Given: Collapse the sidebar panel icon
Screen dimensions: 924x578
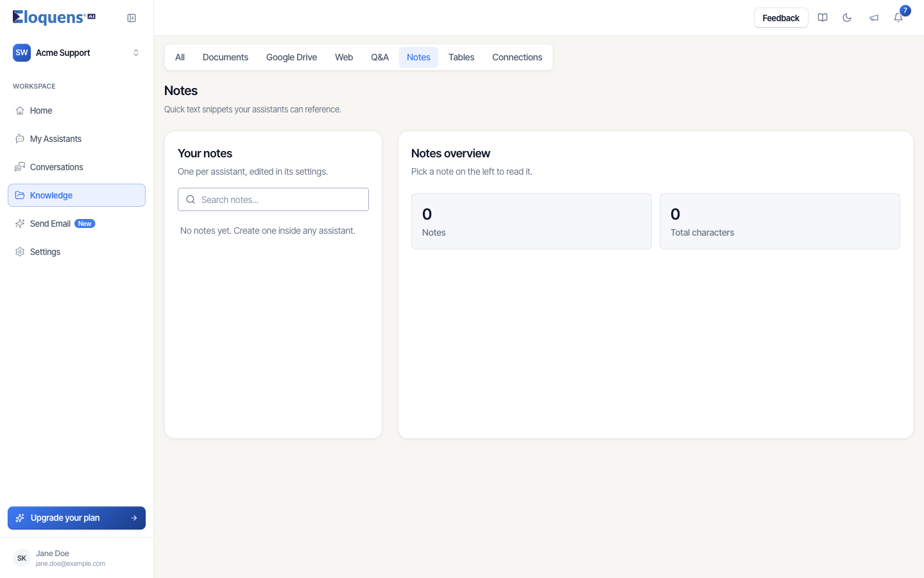Looking at the screenshot, I should point(132,18).
